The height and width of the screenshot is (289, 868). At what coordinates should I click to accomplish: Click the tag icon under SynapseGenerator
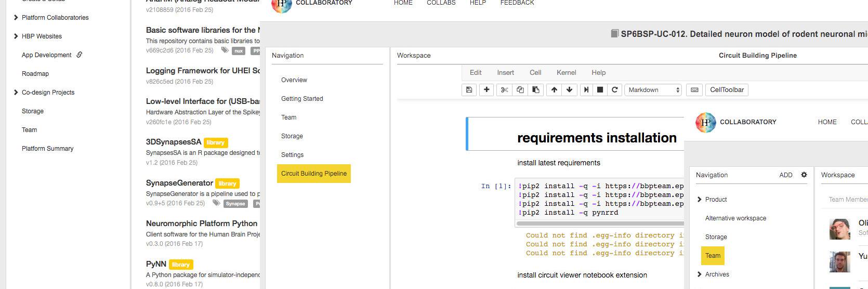[216, 203]
